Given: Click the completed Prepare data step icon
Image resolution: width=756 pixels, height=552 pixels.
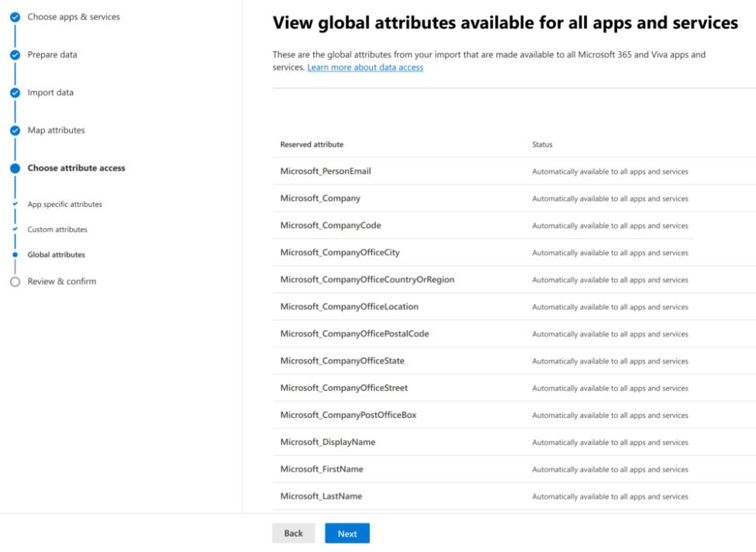Looking at the screenshot, I should (16, 54).
